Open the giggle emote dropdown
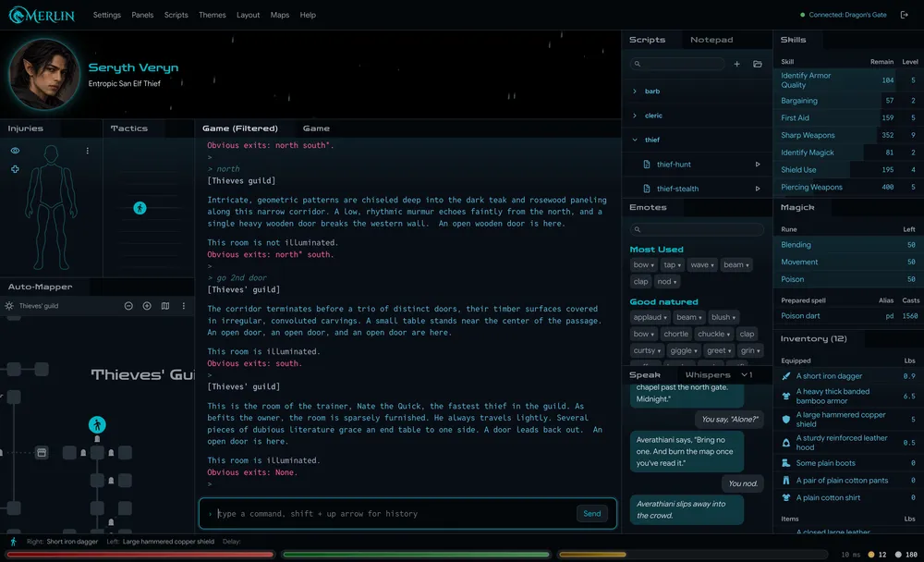The image size is (924, 562). pyautogui.click(x=684, y=350)
